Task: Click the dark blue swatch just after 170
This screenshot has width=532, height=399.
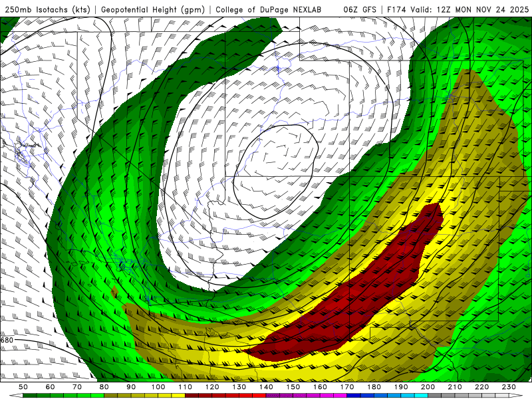Action: coord(354,396)
